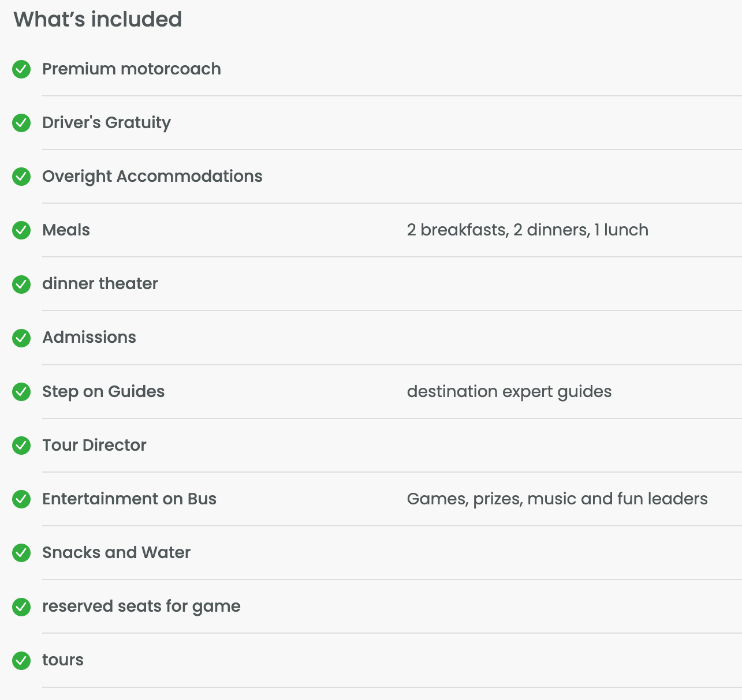Select the reserved seats for game label
This screenshot has height=700, width=742.
point(141,607)
